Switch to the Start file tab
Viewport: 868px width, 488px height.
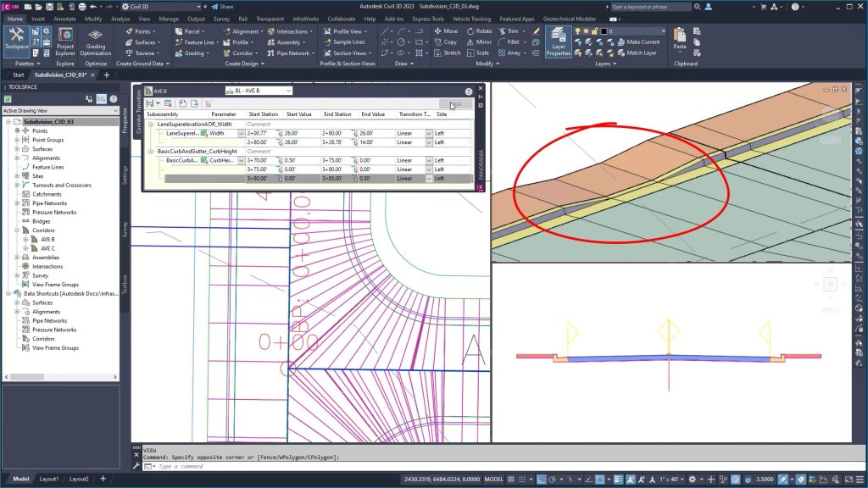tap(19, 75)
